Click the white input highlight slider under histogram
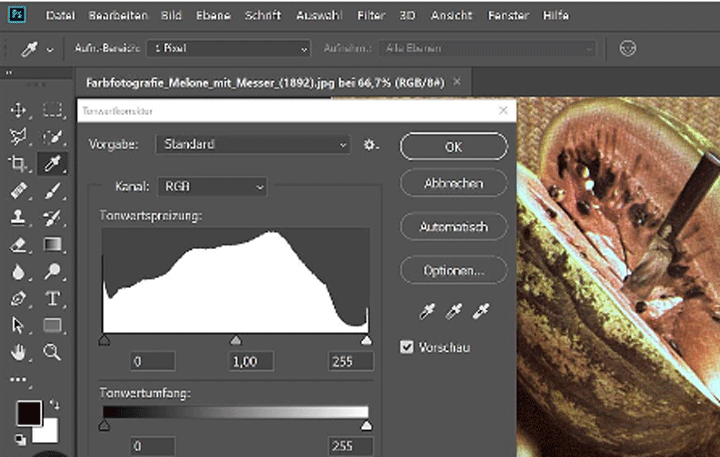 coord(366,340)
